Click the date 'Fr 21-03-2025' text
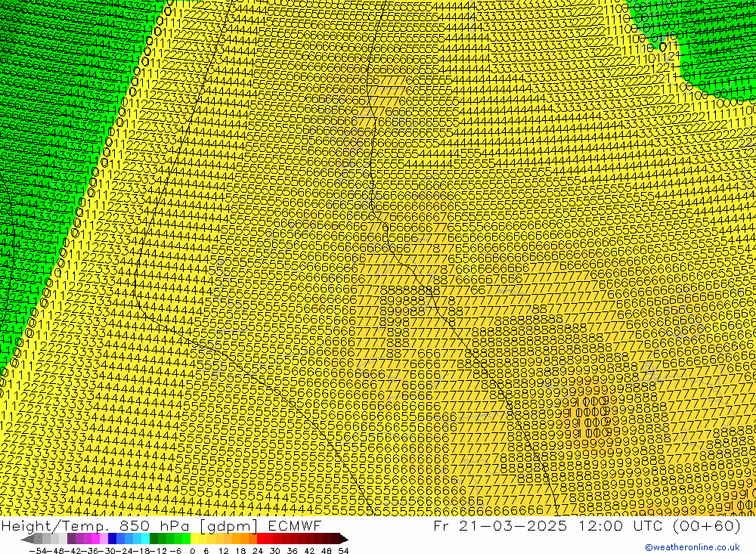This screenshot has width=756, height=554. click(x=500, y=526)
